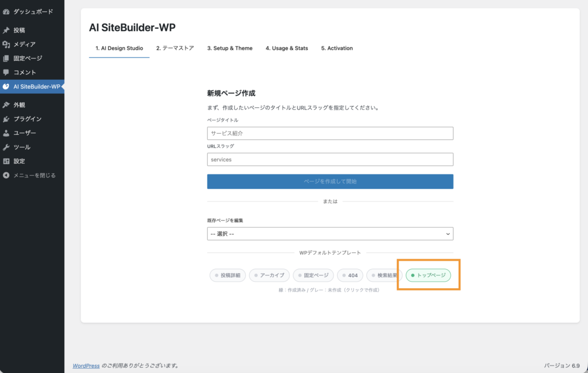The image size is (588, 373).
Task: Focus the URLスラッグ text field
Action: click(330, 160)
